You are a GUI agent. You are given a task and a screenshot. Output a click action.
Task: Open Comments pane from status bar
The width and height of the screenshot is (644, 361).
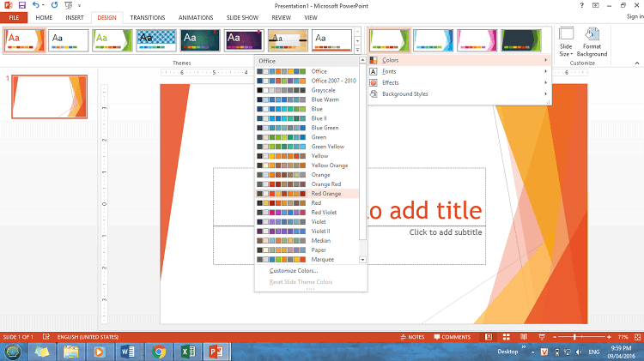(x=453, y=337)
